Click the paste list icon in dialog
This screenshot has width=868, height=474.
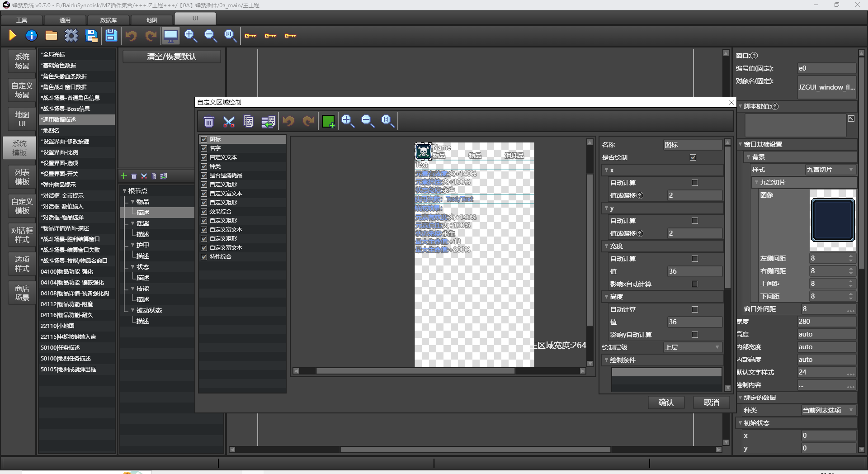268,121
